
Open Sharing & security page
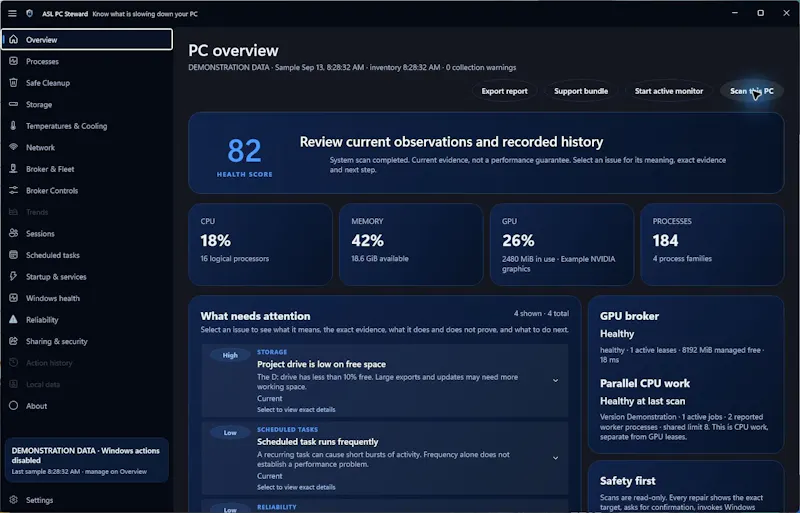(x=87, y=341)
